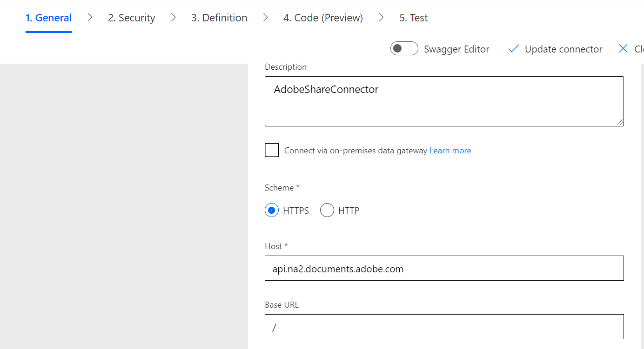
Task: Select the General tab
Action: [x=48, y=18]
